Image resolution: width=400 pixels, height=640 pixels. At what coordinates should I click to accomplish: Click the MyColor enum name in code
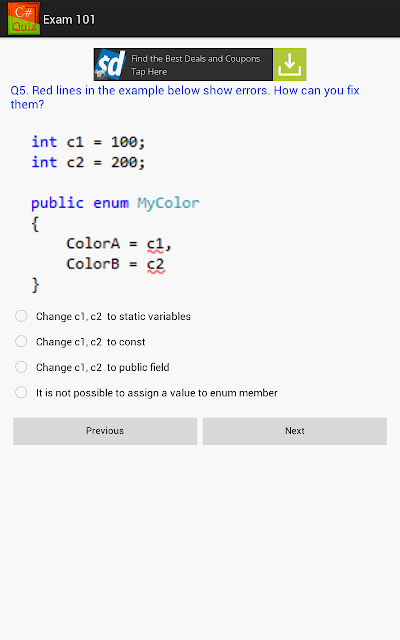(x=168, y=203)
